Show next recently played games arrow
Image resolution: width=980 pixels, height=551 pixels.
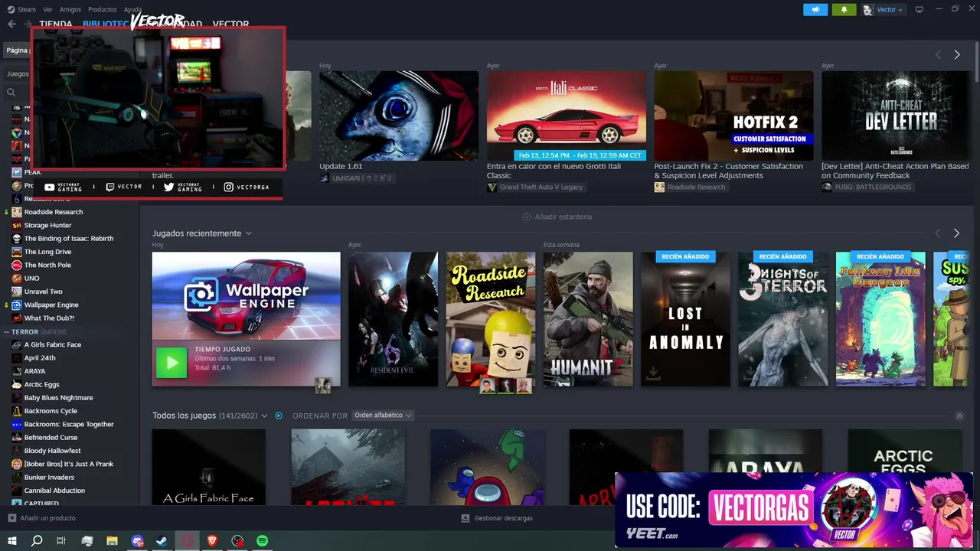[956, 233]
